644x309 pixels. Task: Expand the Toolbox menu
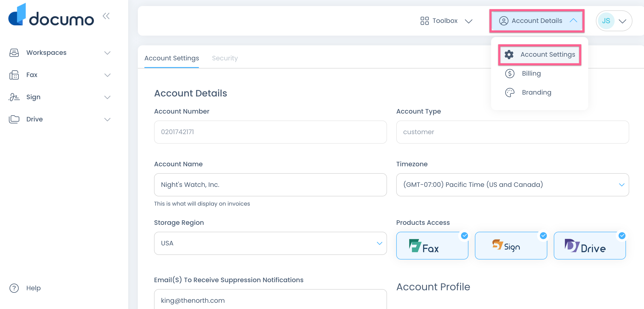[x=446, y=21]
